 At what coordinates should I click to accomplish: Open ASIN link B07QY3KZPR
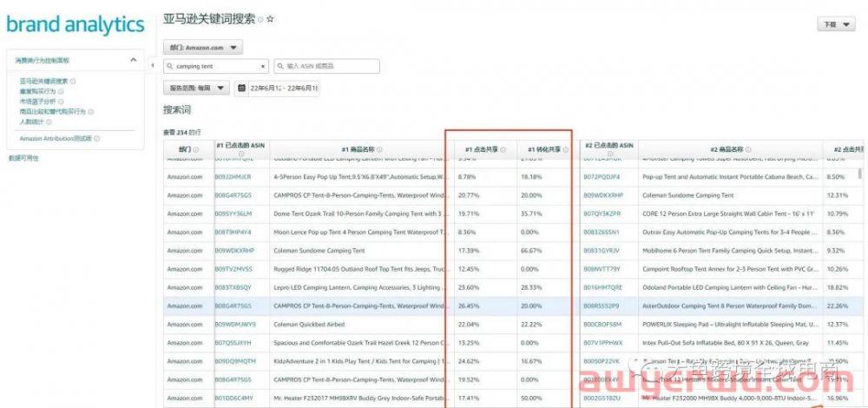[602, 214]
